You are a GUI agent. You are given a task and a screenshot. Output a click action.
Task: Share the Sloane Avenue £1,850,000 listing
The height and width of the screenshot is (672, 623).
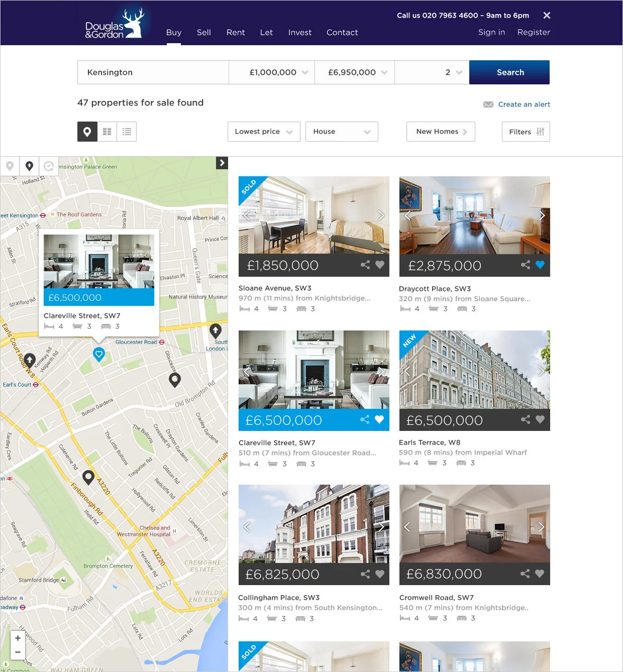coord(365,265)
